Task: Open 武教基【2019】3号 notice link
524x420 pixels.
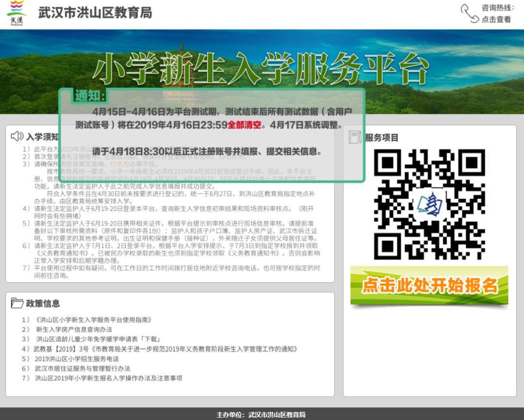Action: pyautogui.click(x=165, y=349)
